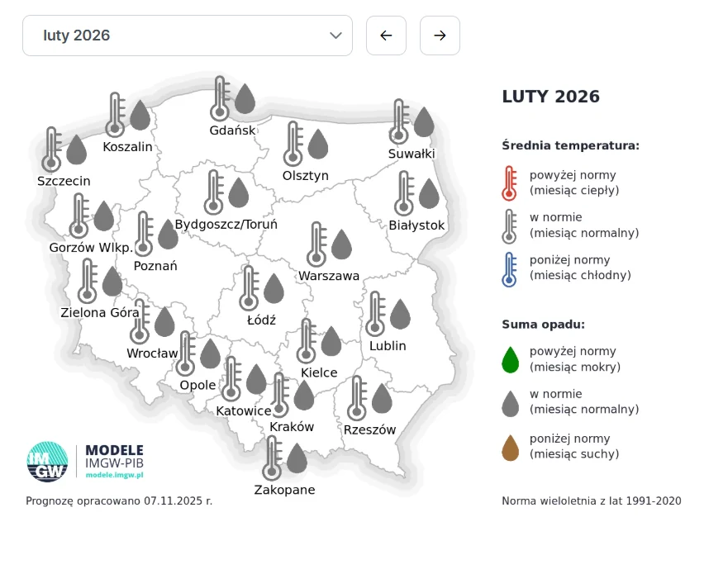Viewport: 728px width, 574px height.
Task: Click the precipitation droplet icon near Gdańsk
Action: [x=244, y=98]
